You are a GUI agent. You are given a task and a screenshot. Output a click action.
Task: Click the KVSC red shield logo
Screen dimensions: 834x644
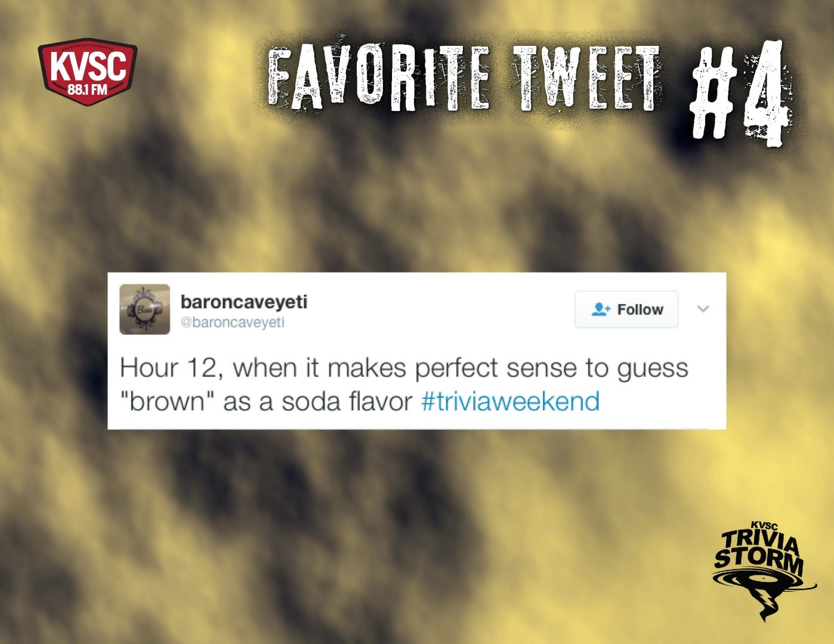pos(88,72)
